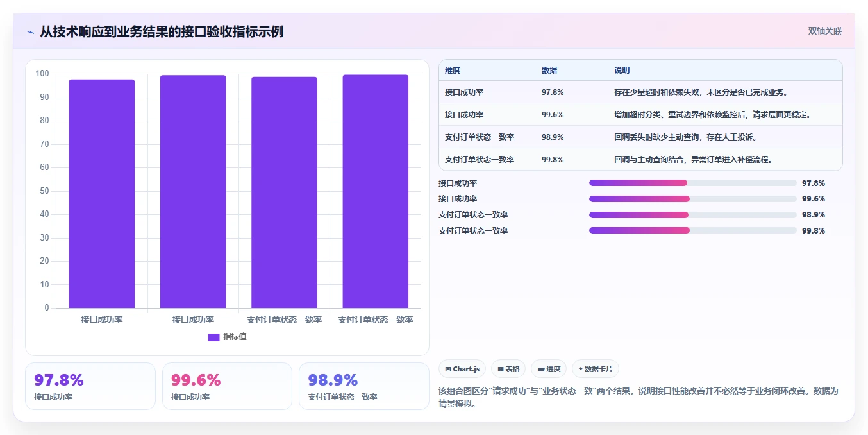Click the 数据 column header
The width and height of the screenshot is (868, 435).
tap(549, 71)
